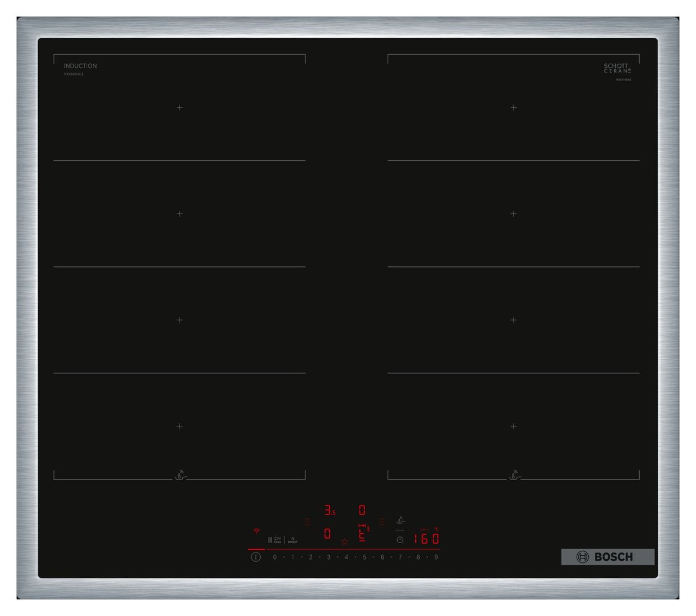Select the upper right zone display showing 0

tap(362, 510)
